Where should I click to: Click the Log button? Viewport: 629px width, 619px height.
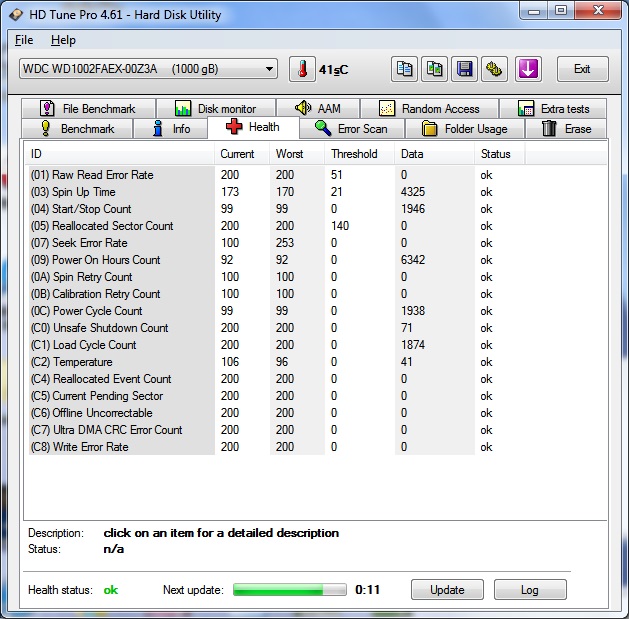pyautogui.click(x=530, y=590)
